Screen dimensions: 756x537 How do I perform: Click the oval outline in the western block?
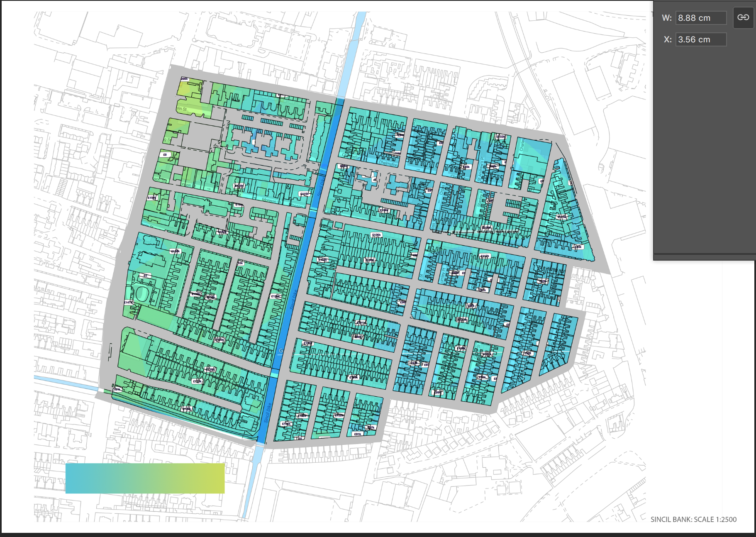141,293
